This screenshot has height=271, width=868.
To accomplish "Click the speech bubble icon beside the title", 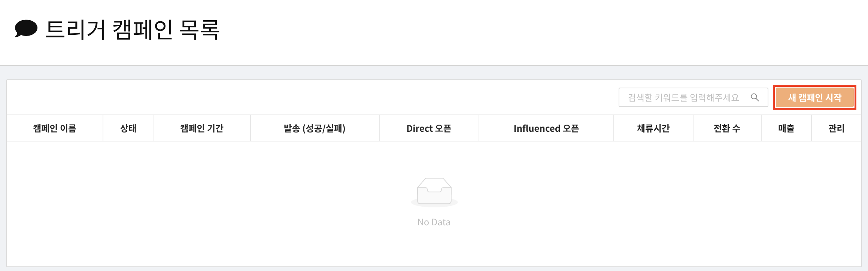I will point(26,28).
